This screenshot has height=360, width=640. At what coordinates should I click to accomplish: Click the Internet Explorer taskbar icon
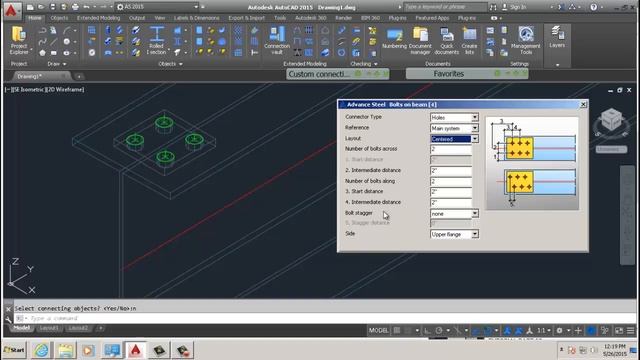click(41, 350)
